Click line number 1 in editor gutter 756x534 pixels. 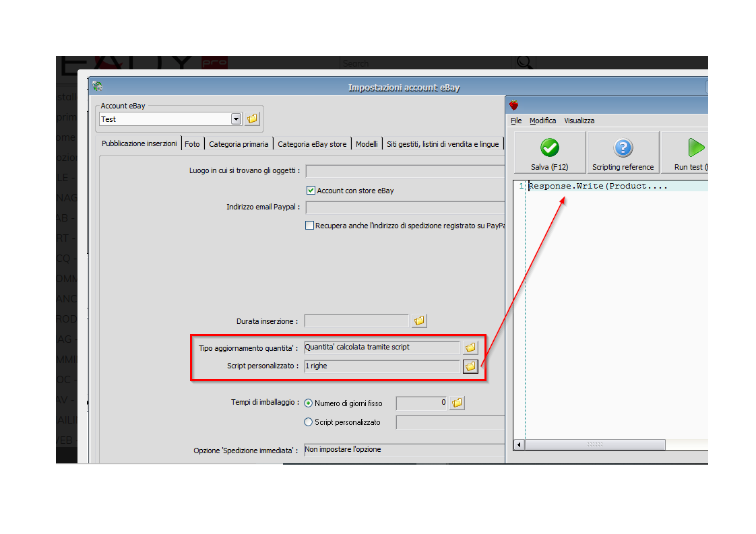pyautogui.click(x=521, y=186)
